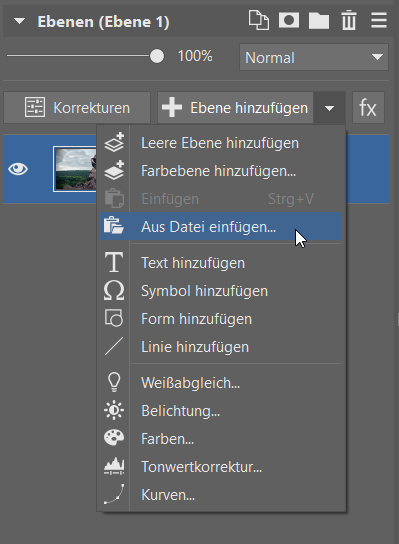Click the Ebenen (Ebene 1) panel title
The width and height of the screenshot is (399, 544).
point(103,22)
